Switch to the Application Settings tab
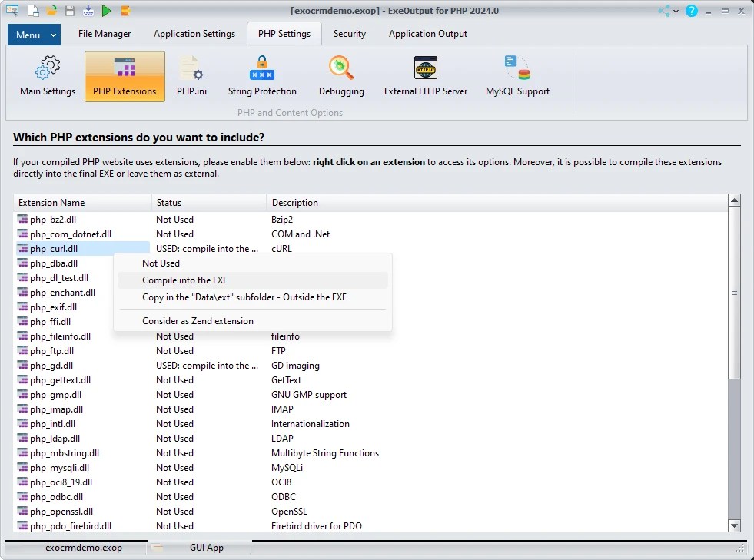Image resolution: width=754 pixels, height=560 pixels. tap(194, 34)
